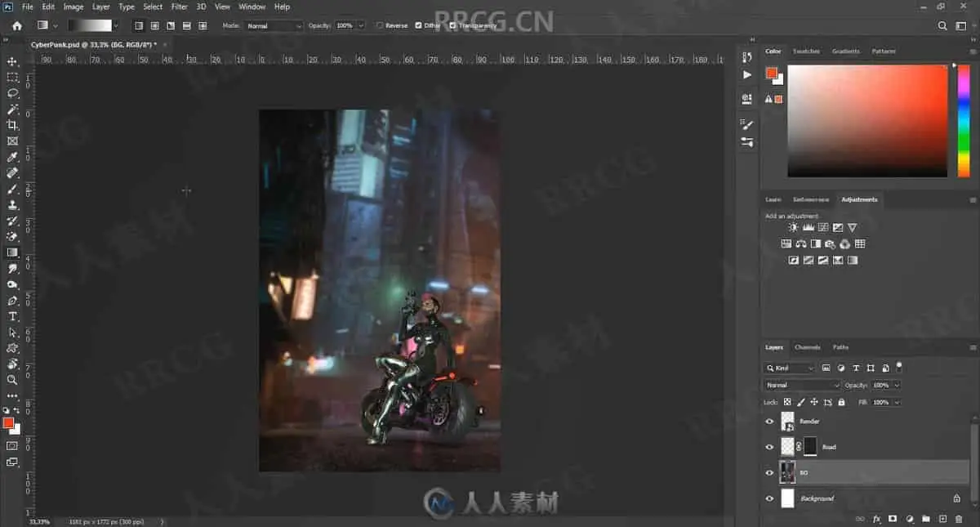The width and height of the screenshot is (980, 527).
Task: Select the Lasso tool
Action: click(x=12, y=93)
